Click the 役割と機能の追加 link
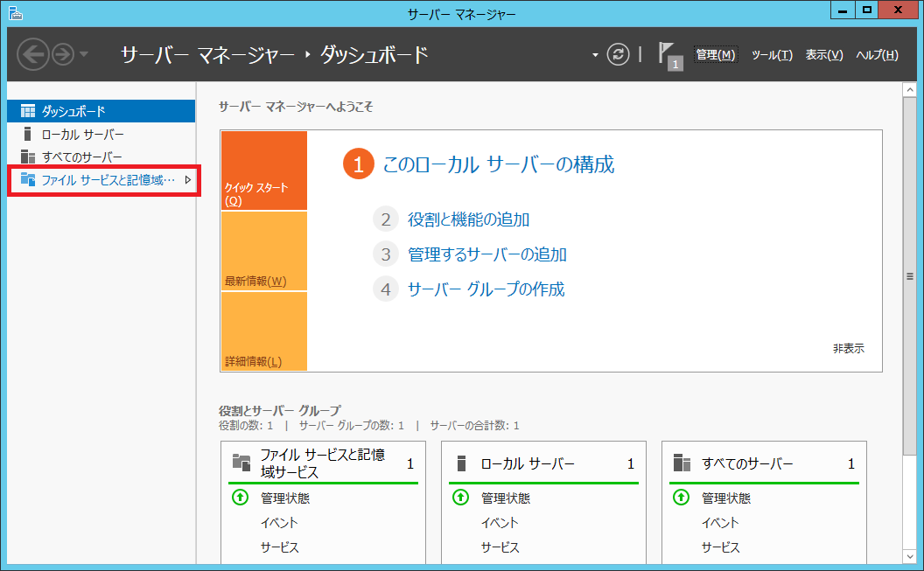924x571 pixels. pos(468,219)
